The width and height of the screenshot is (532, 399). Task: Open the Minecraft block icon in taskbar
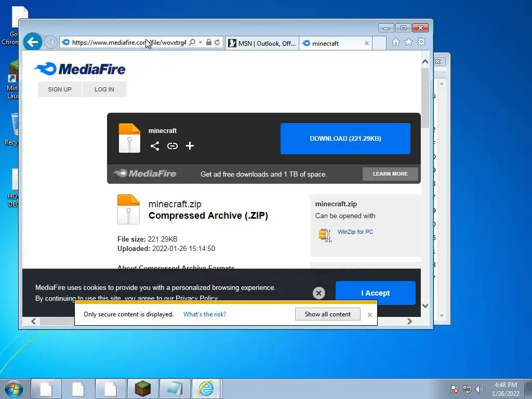click(143, 389)
